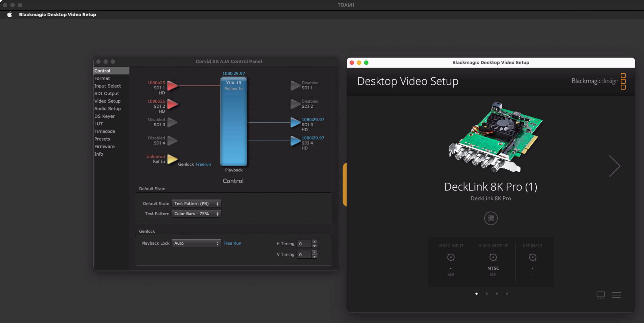Open the LUT section
The image size is (644, 323).
(111, 124)
